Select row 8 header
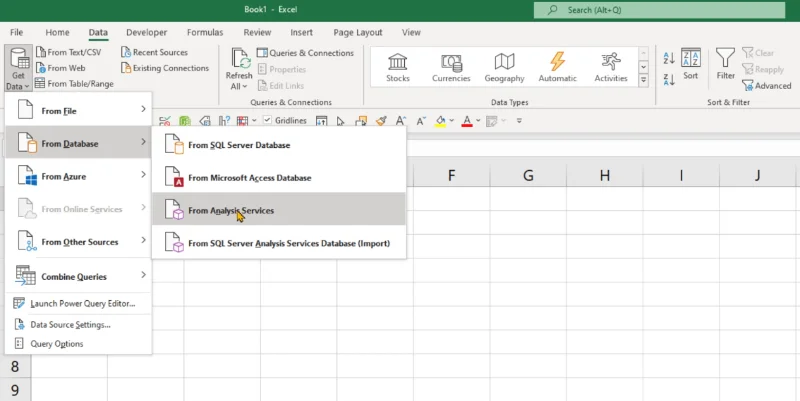The image size is (800, 401). pos(15,366)
